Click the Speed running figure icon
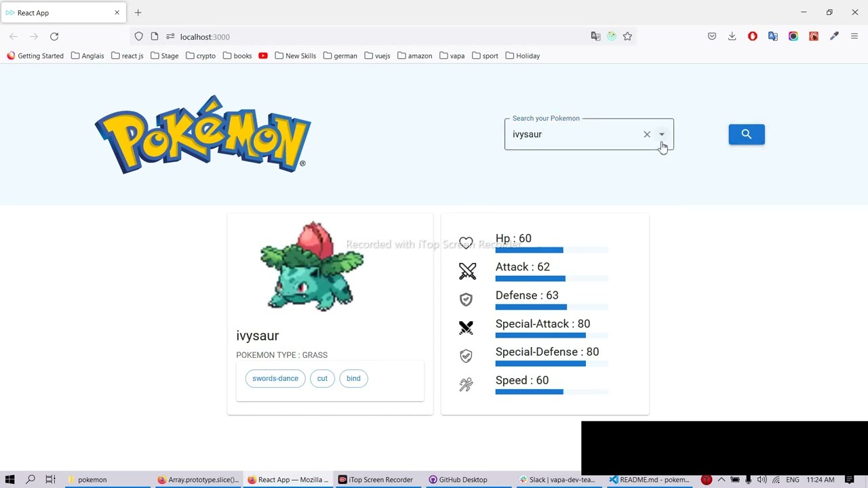The image size is (868, 488). pos(466,384)
